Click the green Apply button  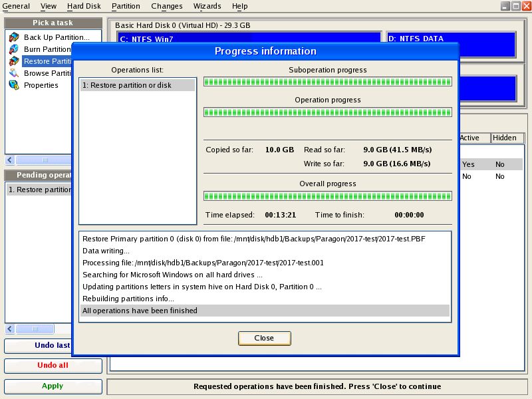coord(53,386)
